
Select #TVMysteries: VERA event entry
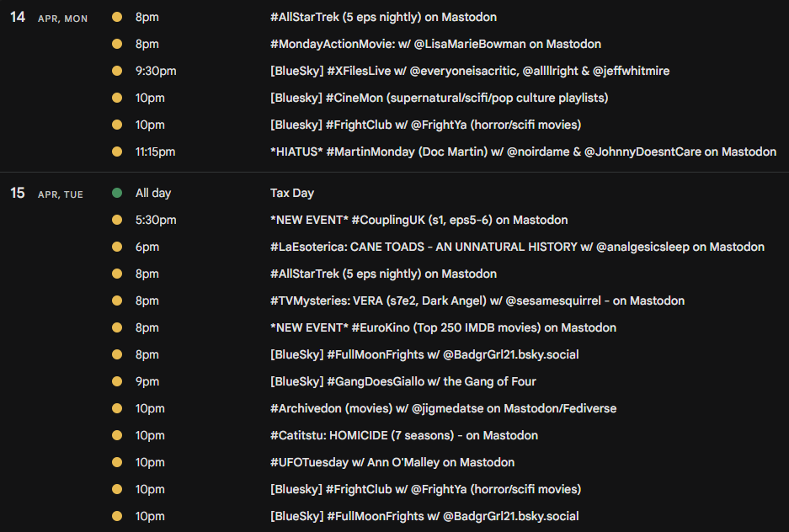pos(477,301)
